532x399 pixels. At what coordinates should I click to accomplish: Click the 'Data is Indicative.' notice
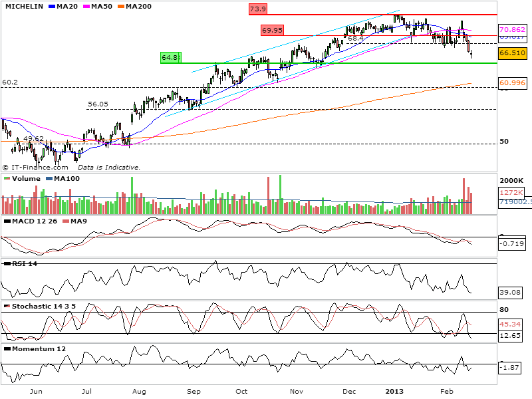[x=109, y=168]
